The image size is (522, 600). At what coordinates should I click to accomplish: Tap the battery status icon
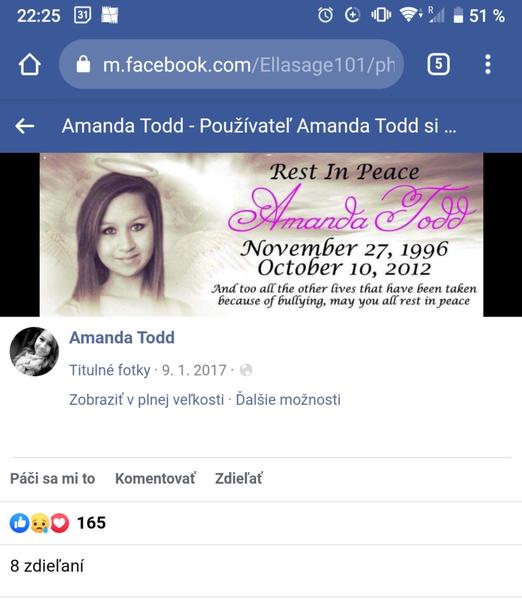pos(458,16)
